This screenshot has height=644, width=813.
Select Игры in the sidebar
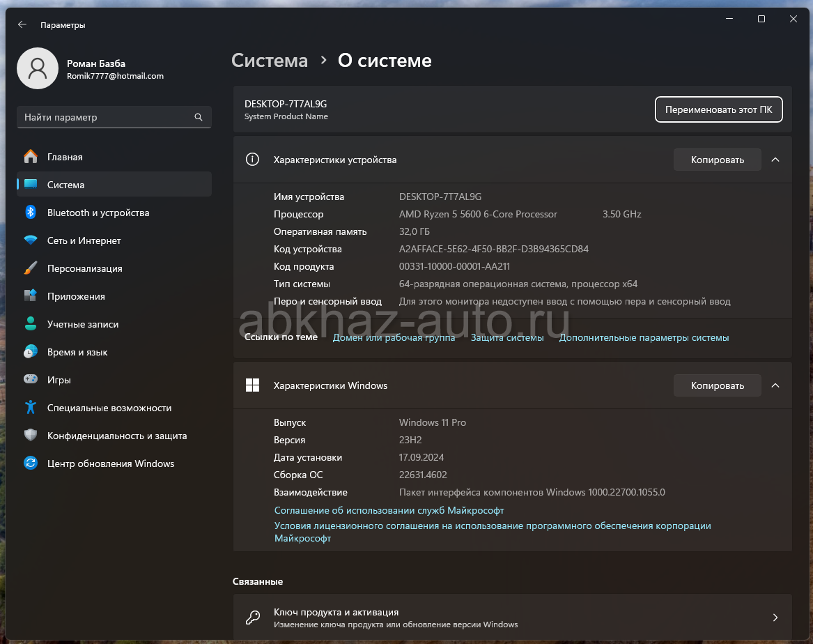[x=114, y=380]
